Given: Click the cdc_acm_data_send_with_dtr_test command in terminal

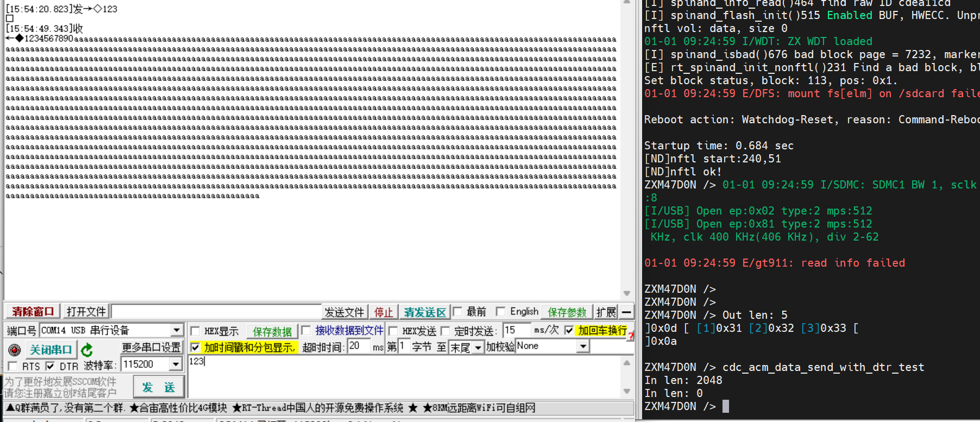Looking at the screenshot, I should point(823,367).
